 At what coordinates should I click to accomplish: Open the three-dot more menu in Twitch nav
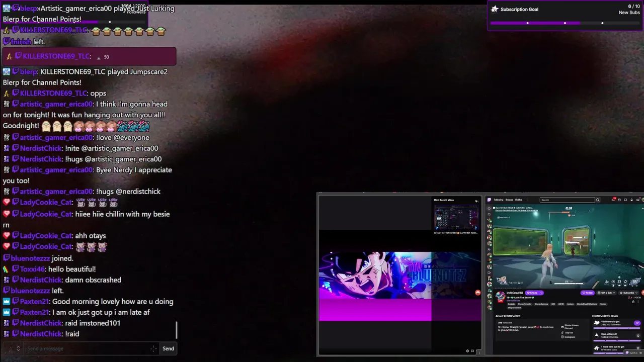pos(527,200)
